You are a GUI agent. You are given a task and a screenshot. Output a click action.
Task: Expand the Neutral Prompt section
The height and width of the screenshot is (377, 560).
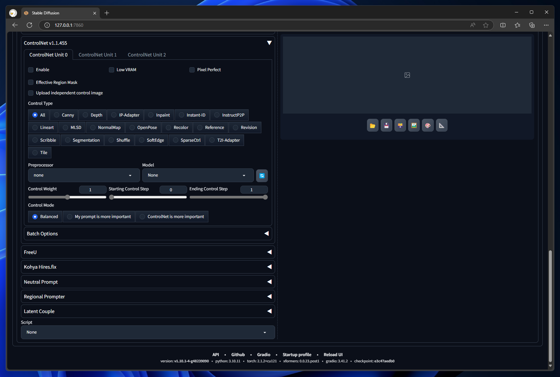click(x=148, y=282)
